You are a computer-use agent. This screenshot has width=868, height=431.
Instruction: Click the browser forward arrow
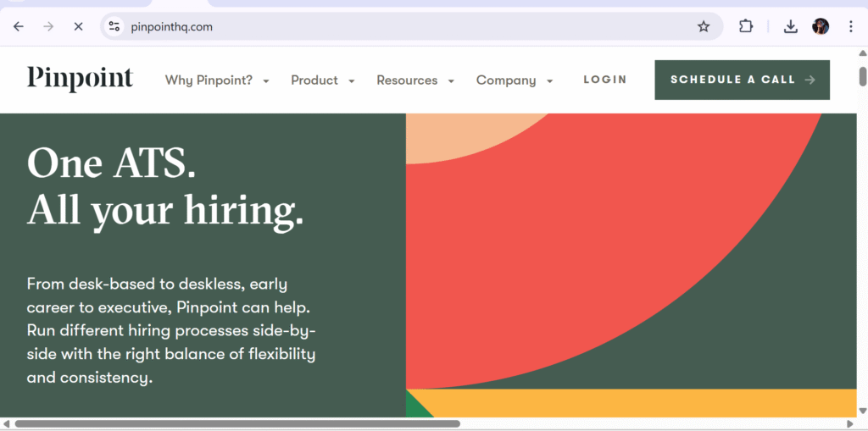tap(48, 26)
